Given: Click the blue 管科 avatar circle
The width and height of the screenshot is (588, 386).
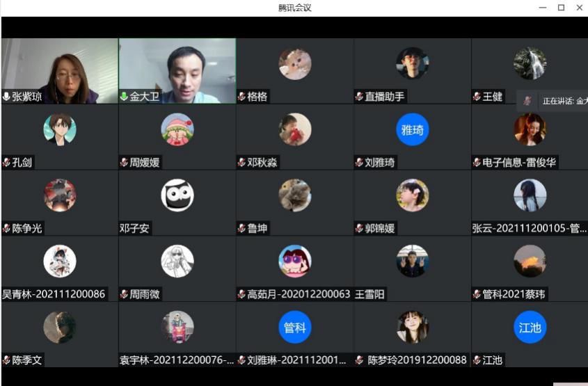Looking at the screenshot, I should (294, 327).
